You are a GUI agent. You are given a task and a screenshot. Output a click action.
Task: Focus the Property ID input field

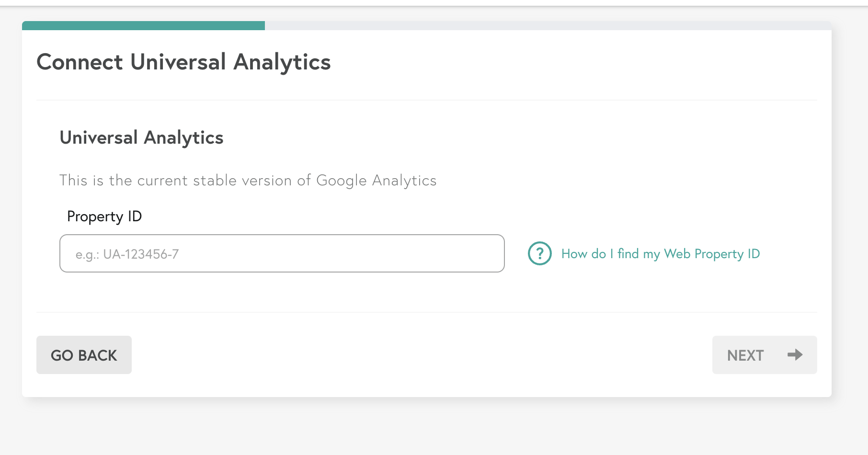[x=282, y=253]
